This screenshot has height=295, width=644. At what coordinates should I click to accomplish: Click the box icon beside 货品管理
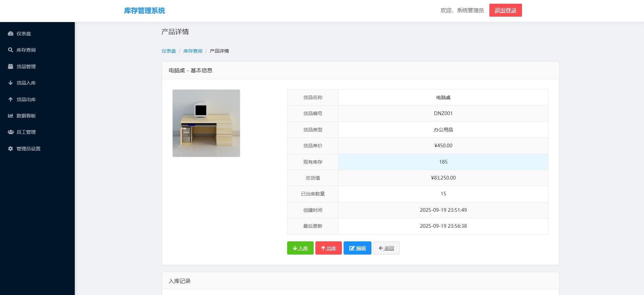tap(11, 67)
